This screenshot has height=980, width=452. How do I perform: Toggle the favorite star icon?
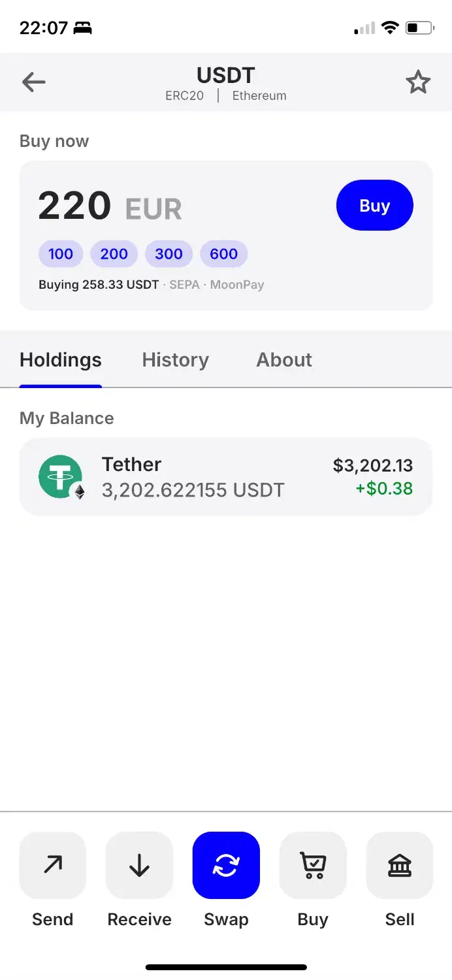point(418,82)
